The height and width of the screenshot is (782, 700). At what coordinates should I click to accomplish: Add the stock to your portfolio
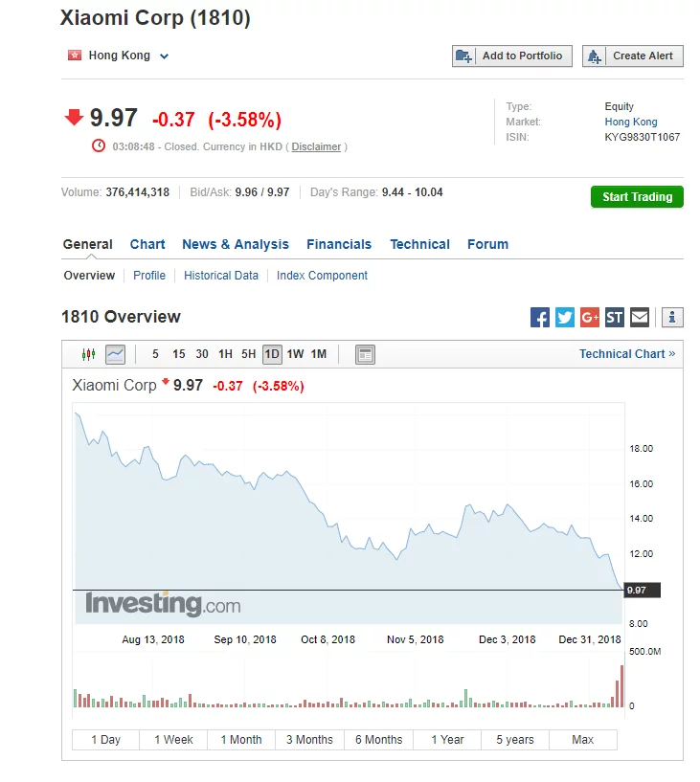tap(512, 56)
